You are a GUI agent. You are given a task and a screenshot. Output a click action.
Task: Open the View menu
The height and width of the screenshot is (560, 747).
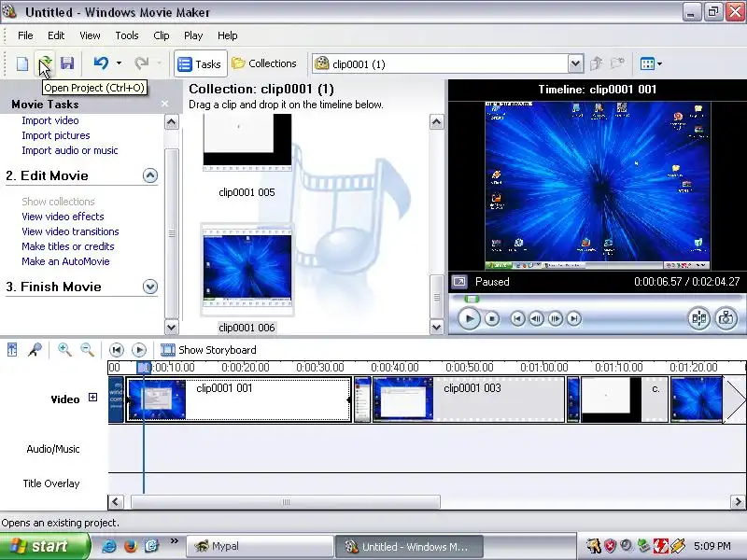coord(90,35)
